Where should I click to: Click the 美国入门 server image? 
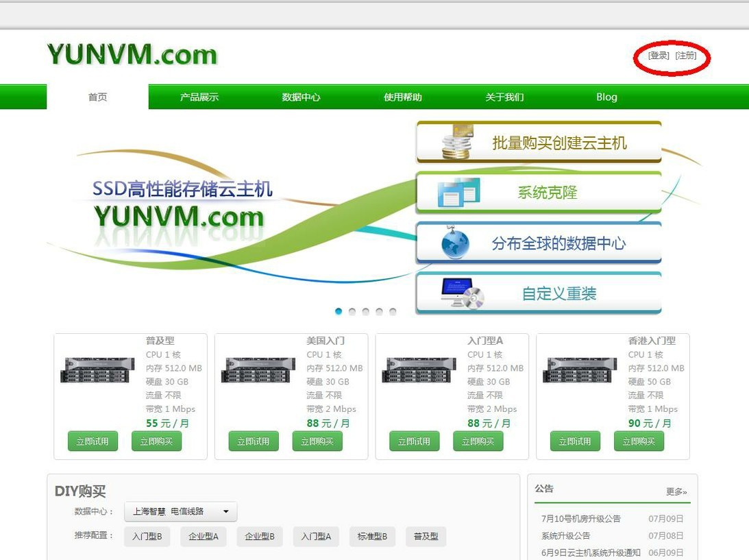click(x=258, y=370)
